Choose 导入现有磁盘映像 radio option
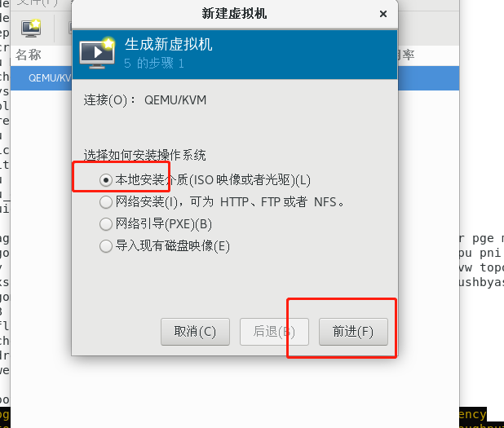This screenshot has width=504, height=428. [165, 246]
